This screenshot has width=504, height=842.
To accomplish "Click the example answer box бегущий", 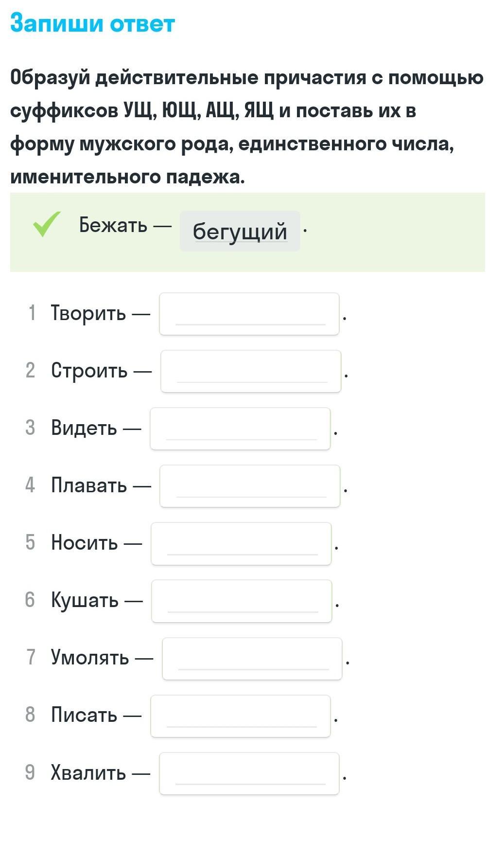I will (240, 231).
